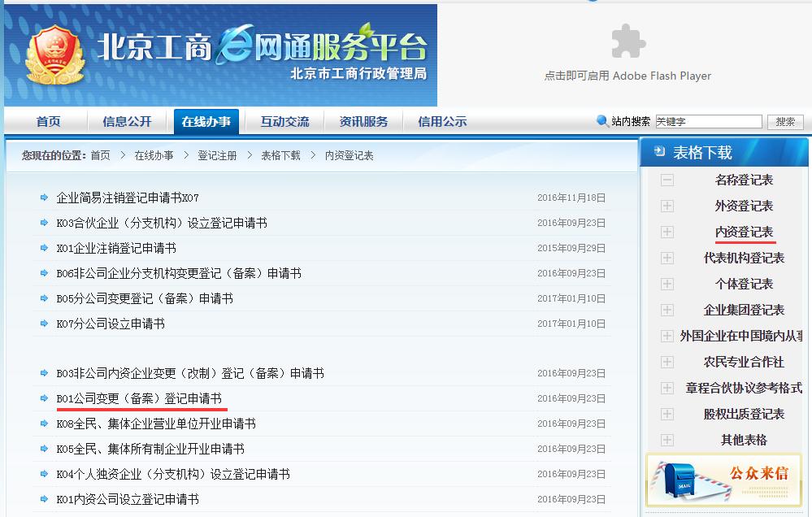Expand the 名称登记表 sidebar category
This screenshot has height=517, width=812.
point(667,180)
